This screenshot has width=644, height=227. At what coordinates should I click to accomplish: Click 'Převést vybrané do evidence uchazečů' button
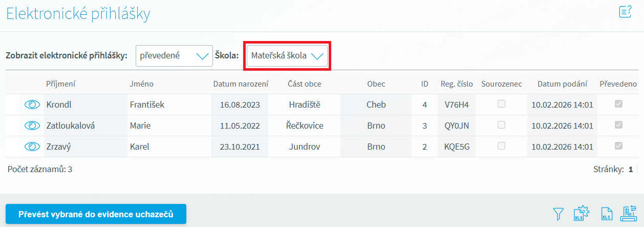point(96,214)
